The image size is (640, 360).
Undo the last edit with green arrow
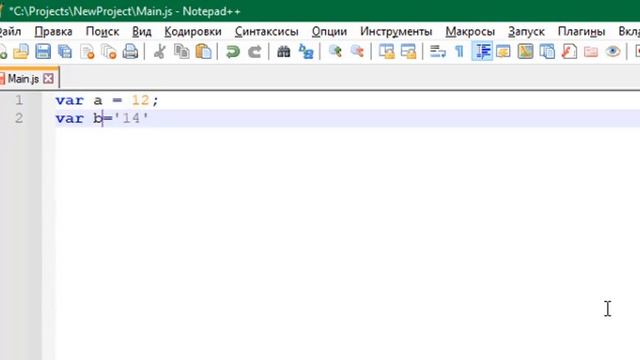point(233,52)
